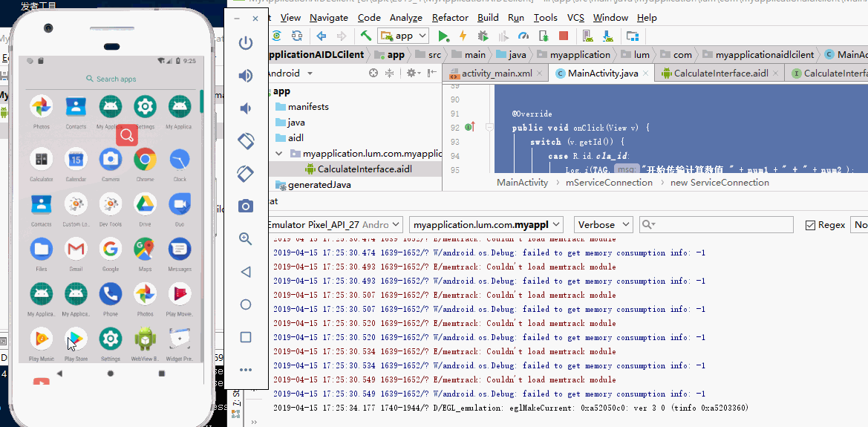Open the Analyze menu

[405, 18]
